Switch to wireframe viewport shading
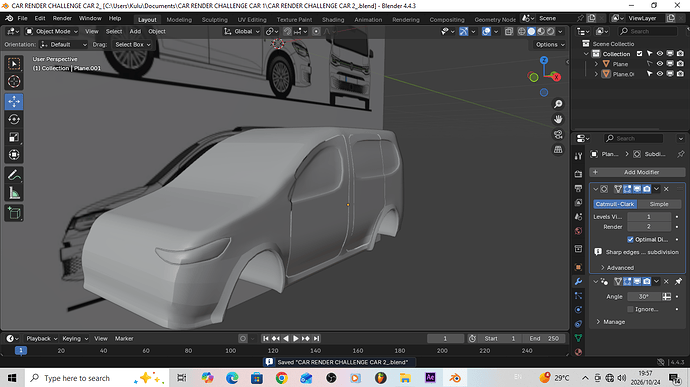The height and width of the screenshot is (387, 690). click(x=522, y=32)
